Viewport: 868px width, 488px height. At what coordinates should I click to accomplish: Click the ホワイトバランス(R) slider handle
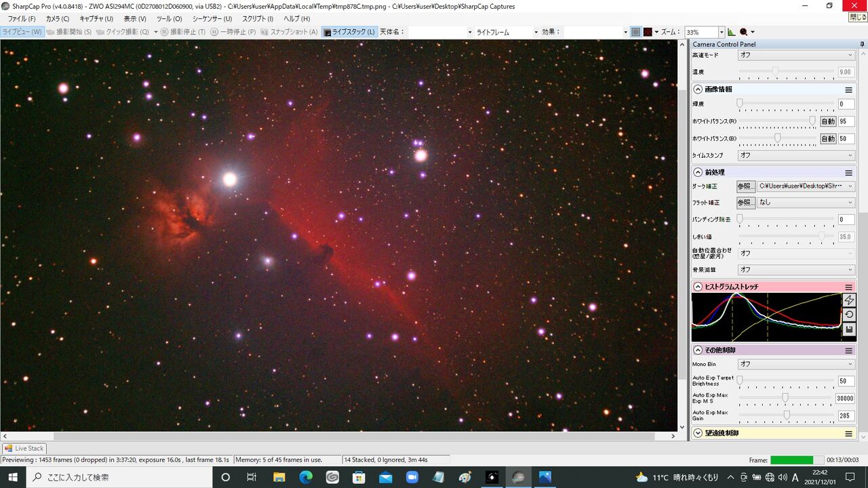(x=812, y=121)
